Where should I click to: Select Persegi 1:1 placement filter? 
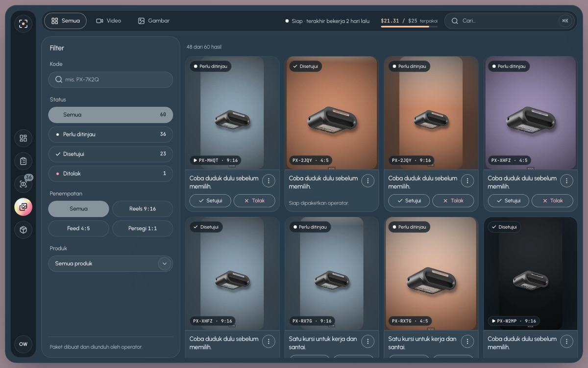[143, 229]
